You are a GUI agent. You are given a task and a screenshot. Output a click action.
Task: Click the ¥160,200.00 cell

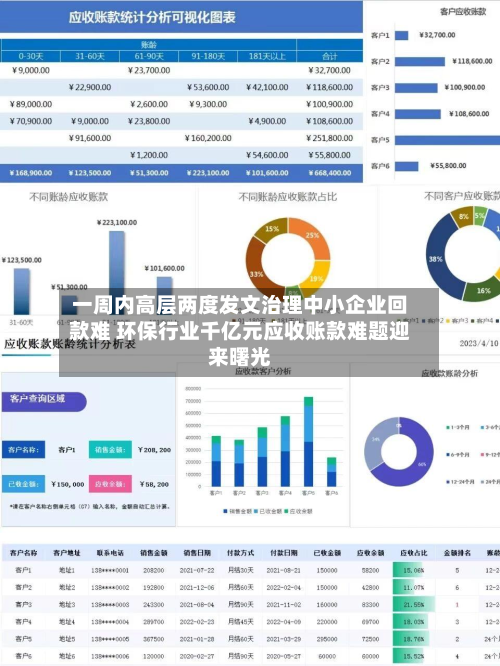click(x=208, y=138)
